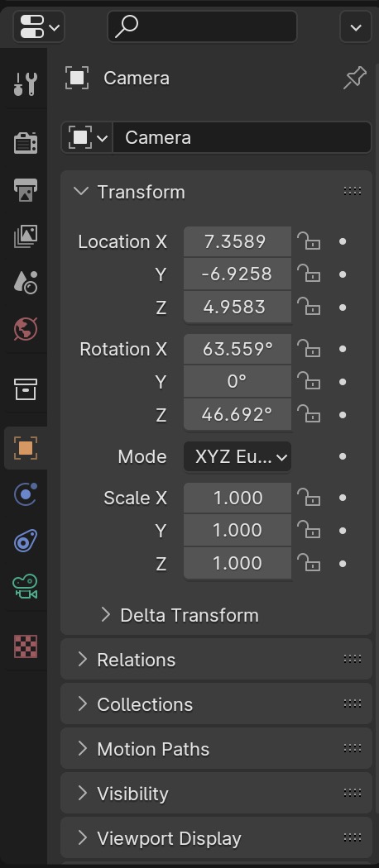Open the World properties tab
The image size is (379, 868).
pyautogui.click(x=25, y=329)
